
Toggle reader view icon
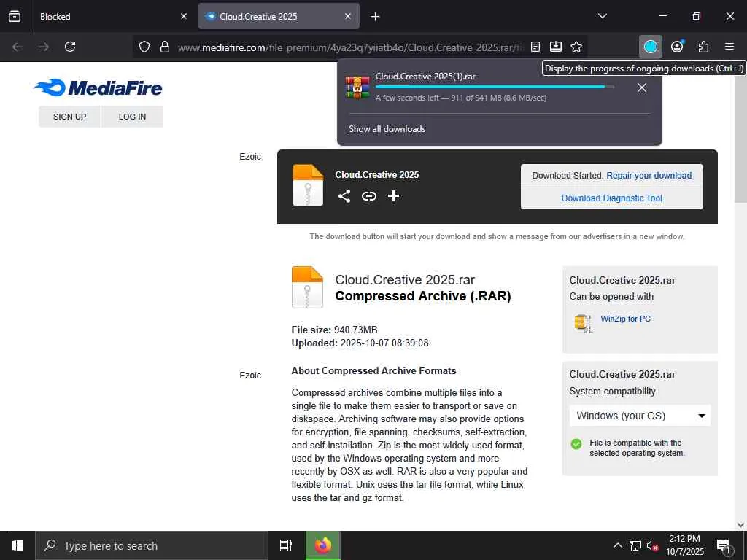(x=535, y=47)
